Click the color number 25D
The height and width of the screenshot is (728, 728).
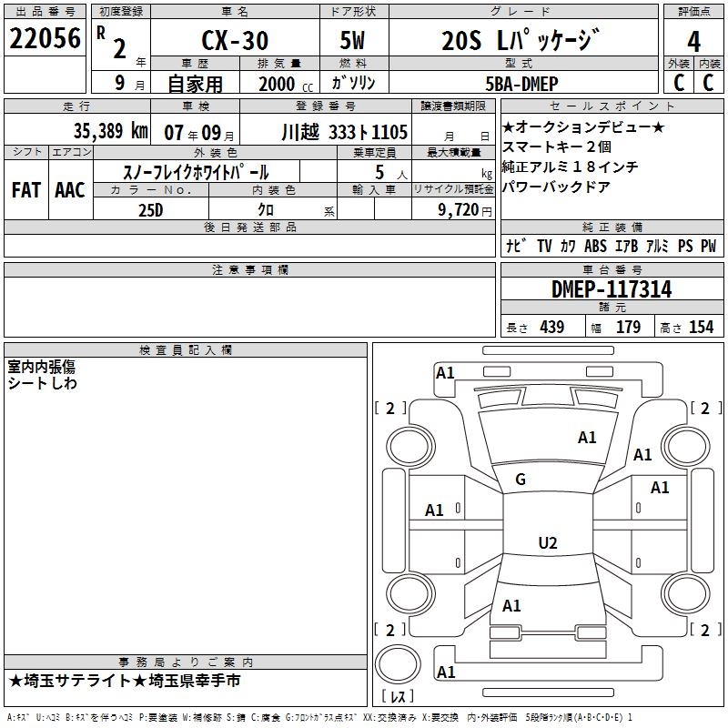(151, 210)
